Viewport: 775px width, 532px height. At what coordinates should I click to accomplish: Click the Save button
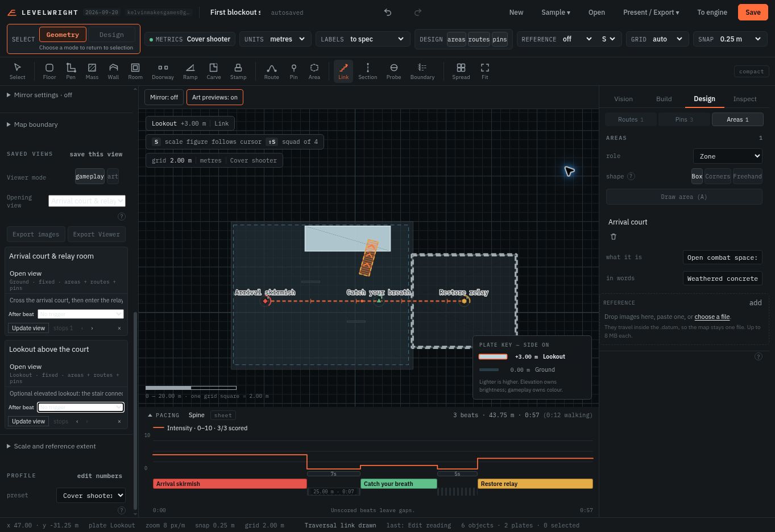point(753,13)
